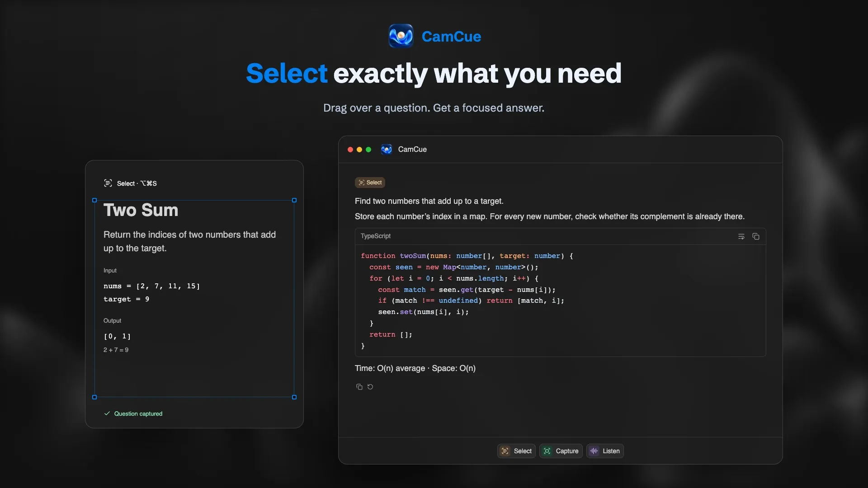868x488 pixels.
Task: Click the CamCue brand name at top
Action: (x=451, y=37)
